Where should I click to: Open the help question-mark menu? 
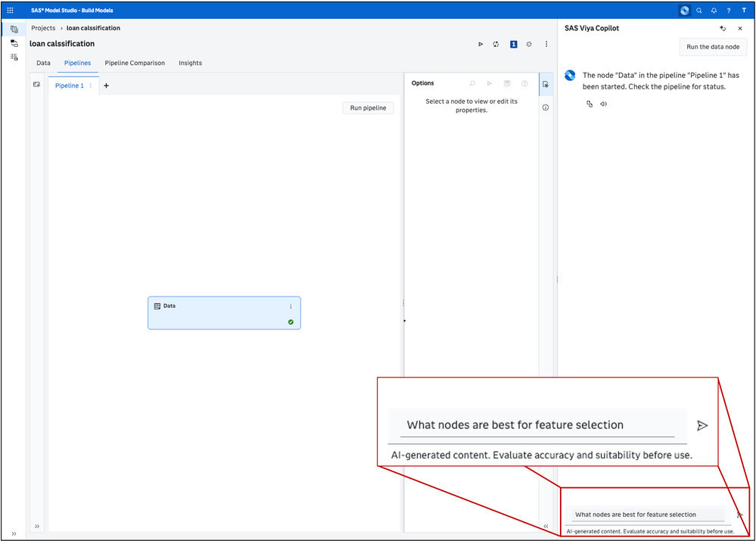point(729,10)
